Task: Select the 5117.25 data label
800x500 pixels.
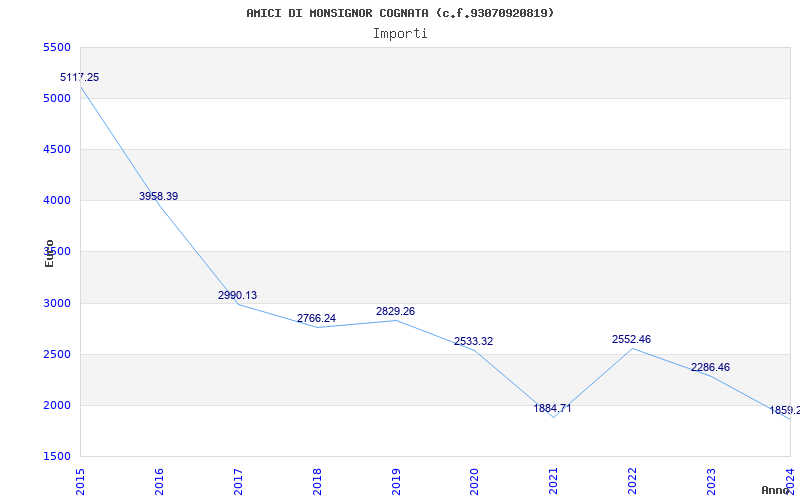Action: [80, 78]
